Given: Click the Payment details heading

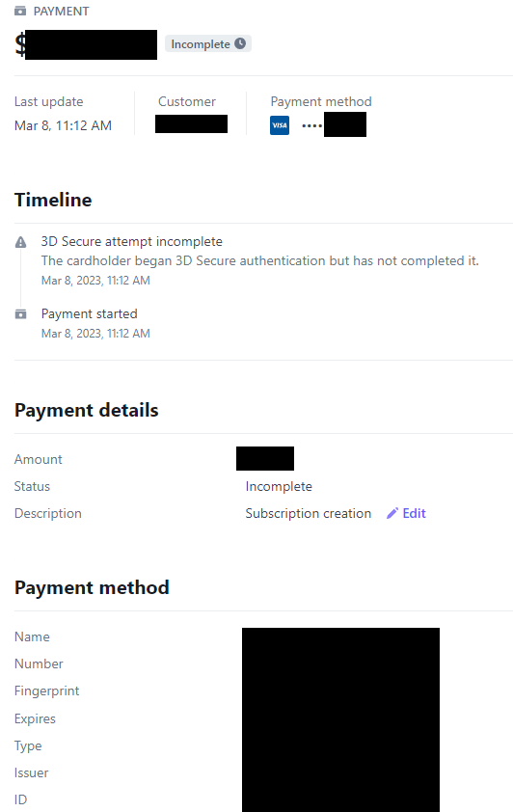Looking at the screenshot, I should [x=87, y=410].
